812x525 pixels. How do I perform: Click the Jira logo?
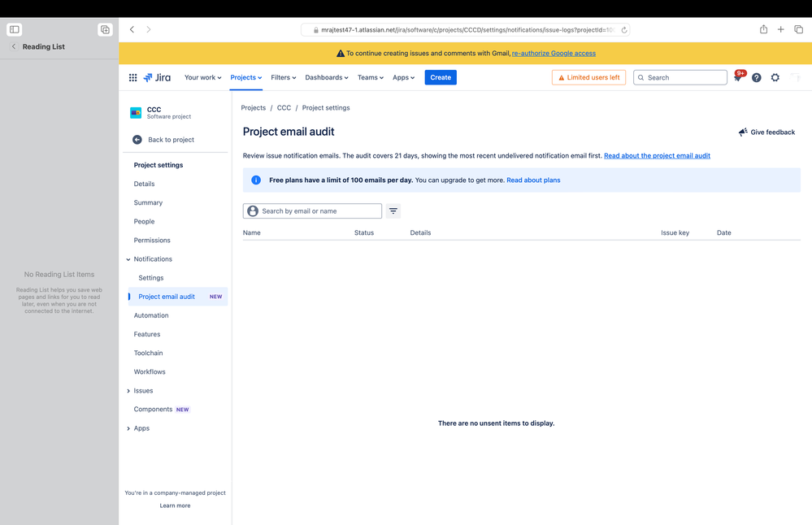tap(156, 77)
